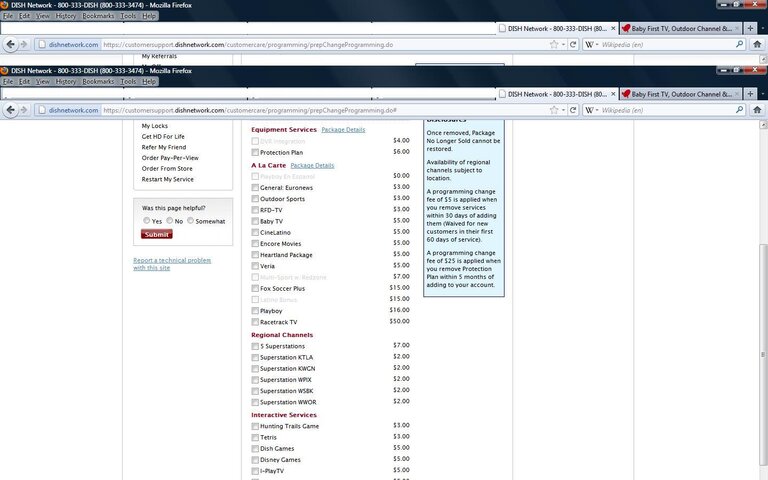The height and width of the screenshot is (480, 768).
Task: Check the General: Euronews checkbox
Action: click(255, 188)
